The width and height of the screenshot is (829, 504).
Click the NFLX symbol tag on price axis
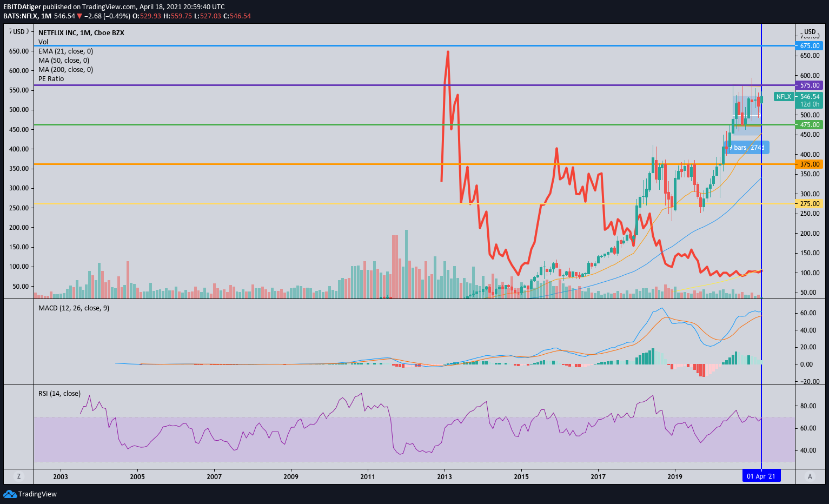pyautogui.click(x=784, y=97)
